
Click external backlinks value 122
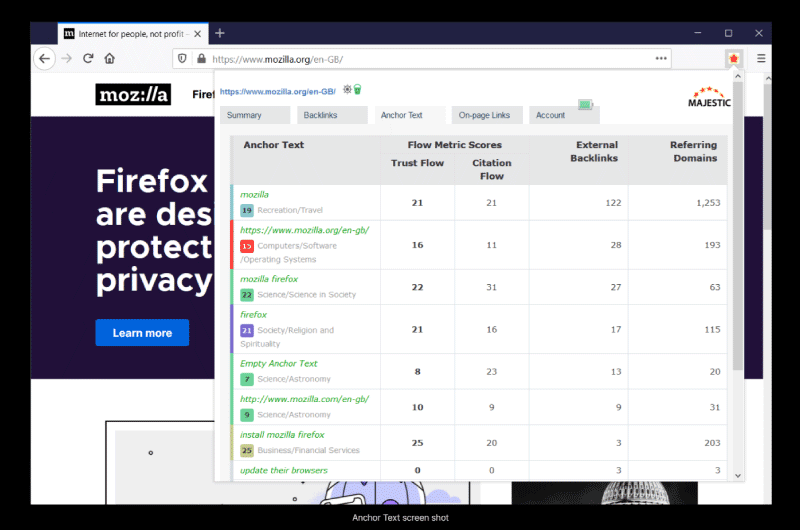[x=613, y=203]
